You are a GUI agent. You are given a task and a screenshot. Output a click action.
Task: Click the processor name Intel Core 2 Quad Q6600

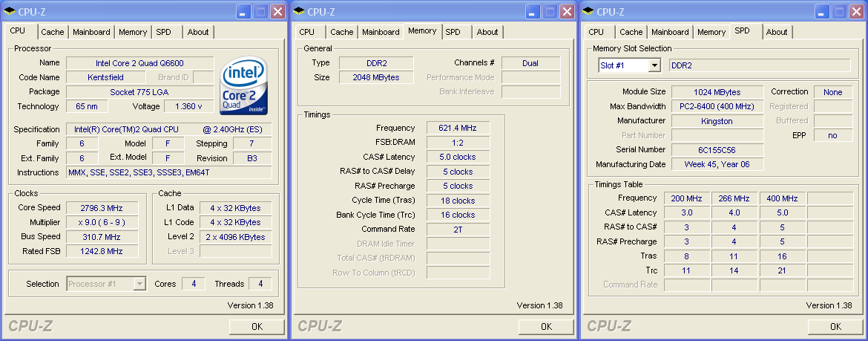pos(140,63)
